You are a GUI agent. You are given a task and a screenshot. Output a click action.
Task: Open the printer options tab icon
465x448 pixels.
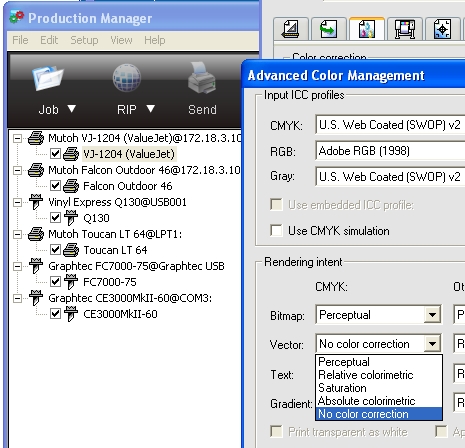coord(405,29)
